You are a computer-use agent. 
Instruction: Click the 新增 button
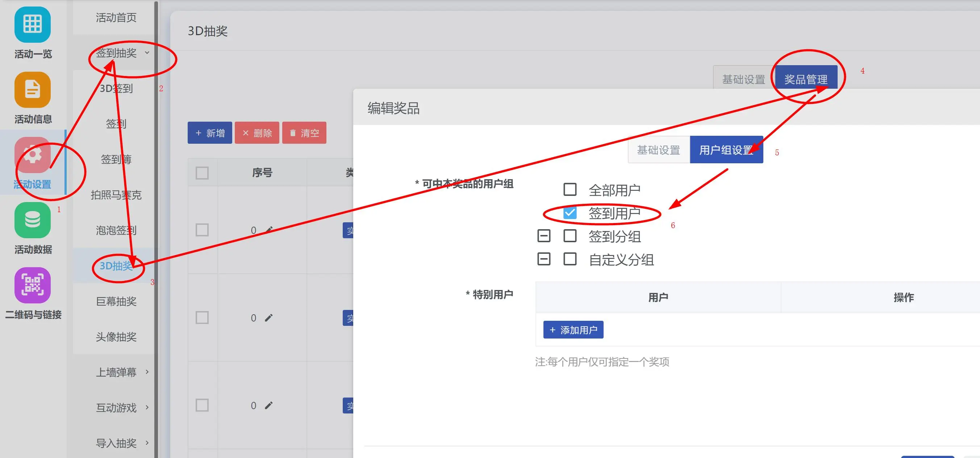coord(210,133)
